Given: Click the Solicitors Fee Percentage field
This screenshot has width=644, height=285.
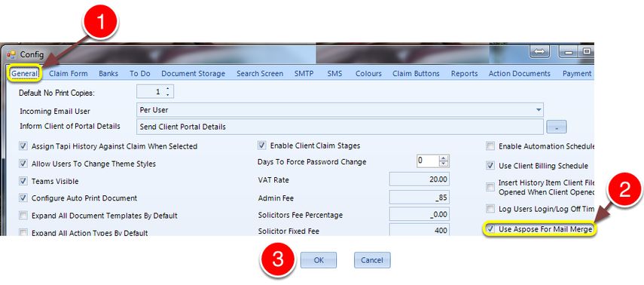Looking at the screenshot, I should tap(420, 214).
